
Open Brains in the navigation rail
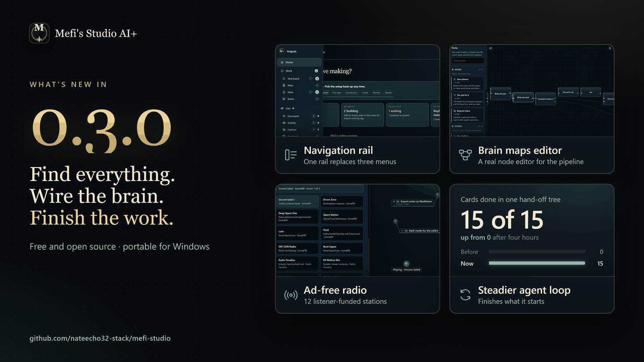pyautogui.click(x=300, y=99)
